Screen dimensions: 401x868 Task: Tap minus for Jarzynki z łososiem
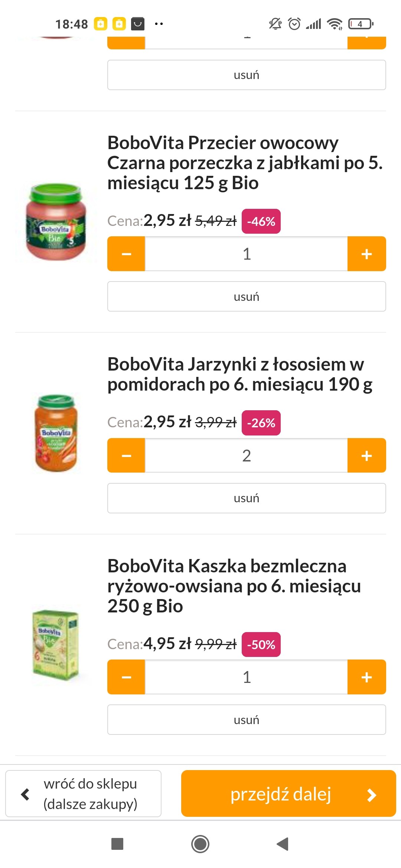click(x=126, y=456)
